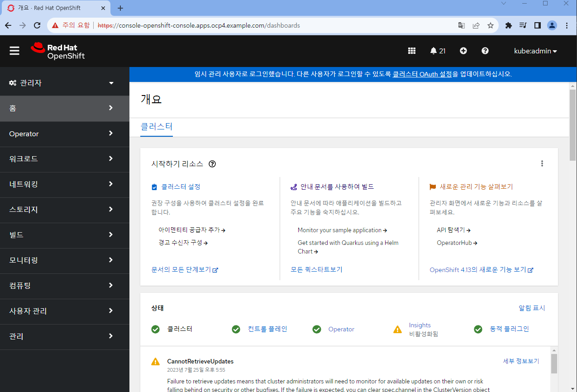Screen dimensions: 577x392
Task: Expand the 모니터링 navigation section
Action: point(65,260)
